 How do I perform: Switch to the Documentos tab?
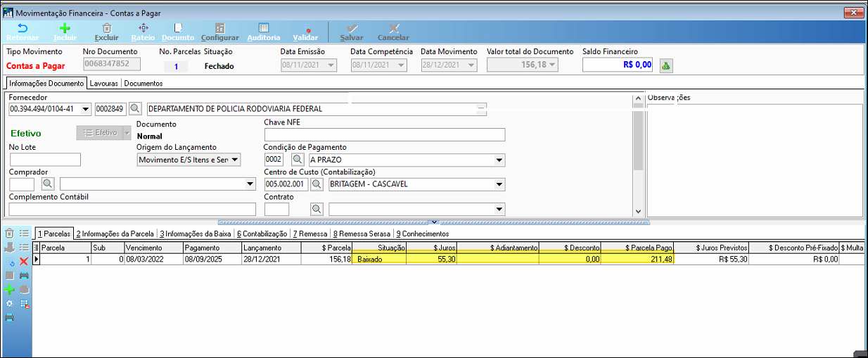pyautogui.click(x=143, y=83)
